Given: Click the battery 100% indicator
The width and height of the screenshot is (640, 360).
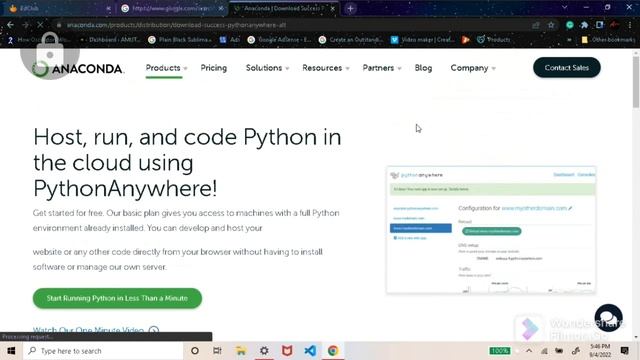Looking at the screenshot, I should tap(500, 351).
